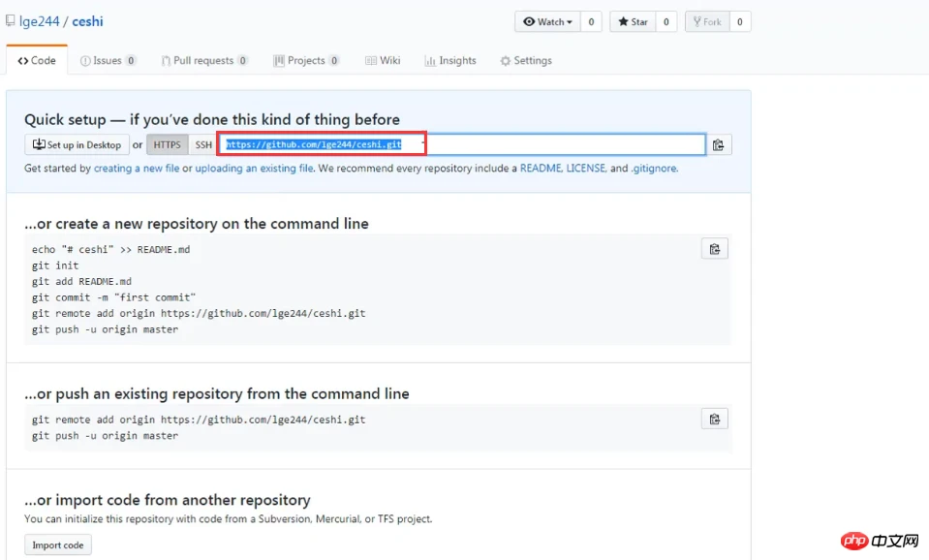Copy the new repository commands clipboard icon
This screenshot has width=929, height=560.
click(714, 249)
